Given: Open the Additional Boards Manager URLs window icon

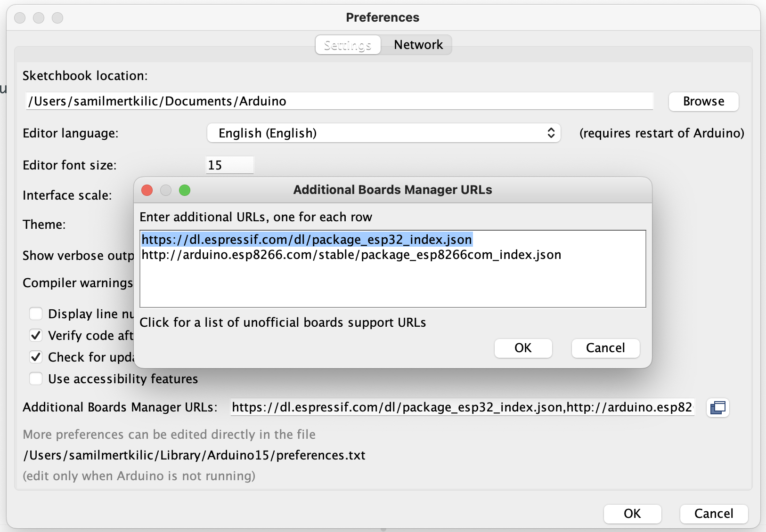Looking at the screenshot, I should click(x=718, y=407).
